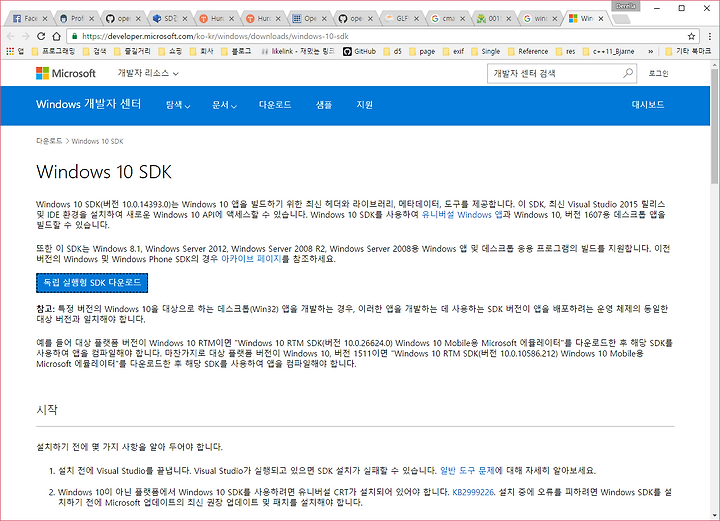The image size is (720, 521).
Task: Show more bookmarks with the » chevron
Action: point(651,51)
